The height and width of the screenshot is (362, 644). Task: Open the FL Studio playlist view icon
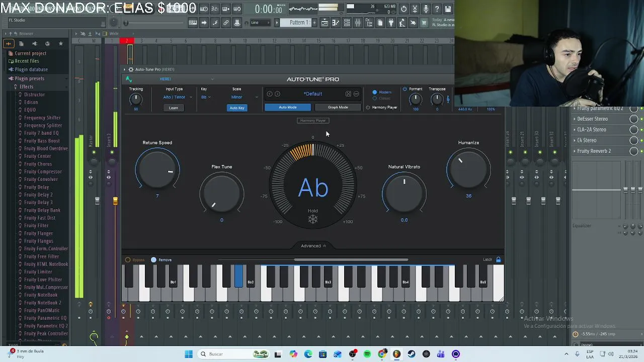[325, 23]
